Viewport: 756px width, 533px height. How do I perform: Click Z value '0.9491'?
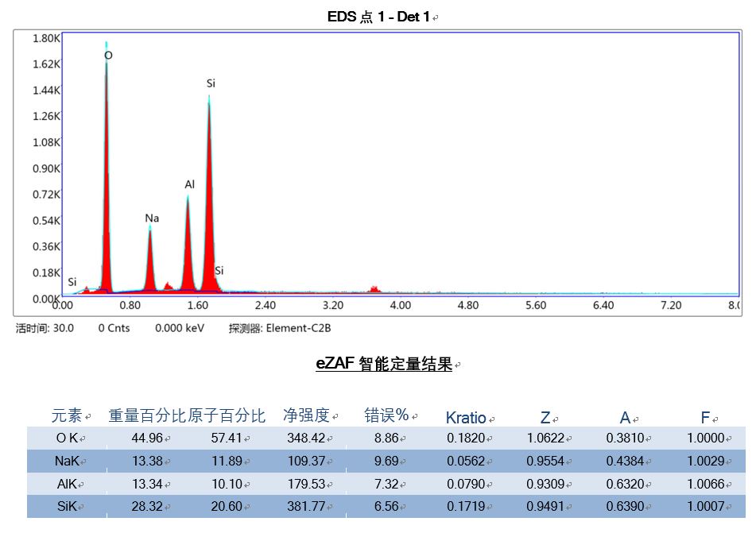pyautogui.click(x=545, y=507)
